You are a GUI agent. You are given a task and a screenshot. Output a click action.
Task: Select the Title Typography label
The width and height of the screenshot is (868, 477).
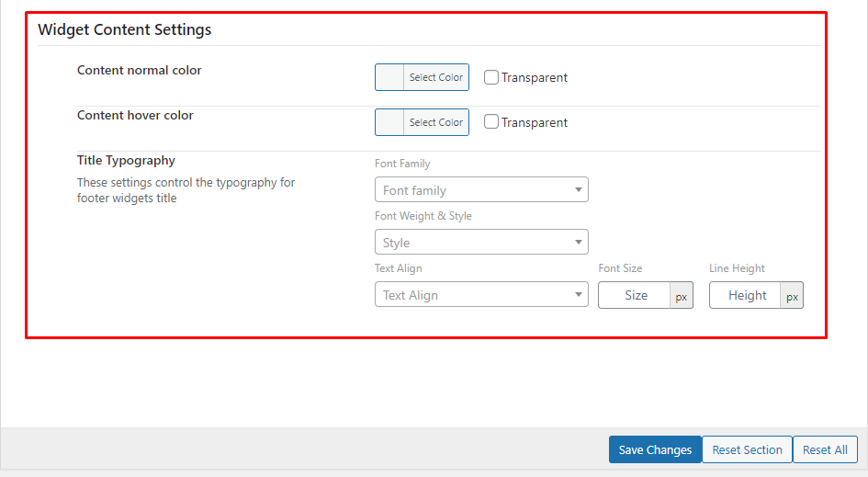point(126,160)
